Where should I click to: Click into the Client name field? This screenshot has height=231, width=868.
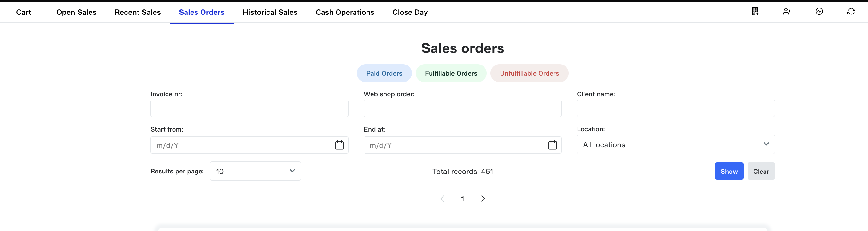click(x=675, y=109)
